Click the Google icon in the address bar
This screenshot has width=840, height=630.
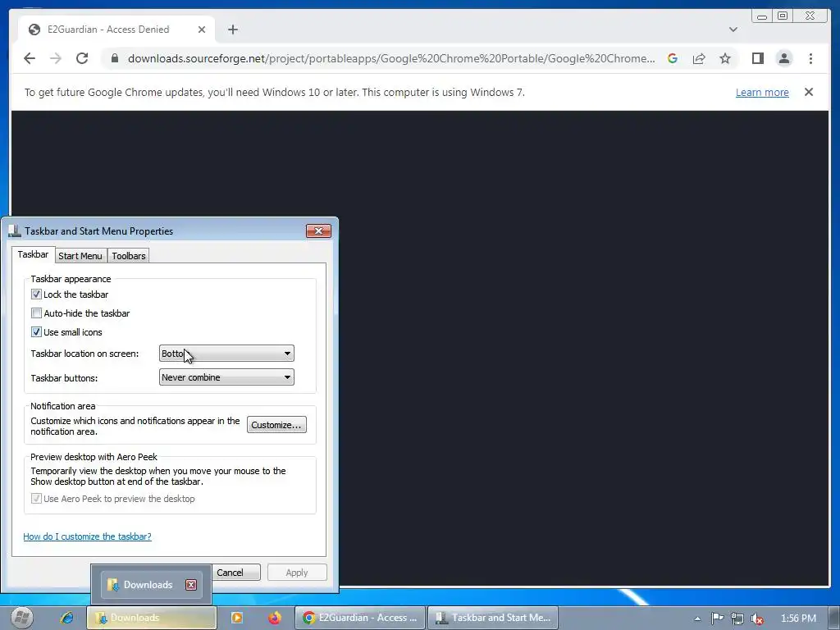pyautogui.click(x=673, y=58)
